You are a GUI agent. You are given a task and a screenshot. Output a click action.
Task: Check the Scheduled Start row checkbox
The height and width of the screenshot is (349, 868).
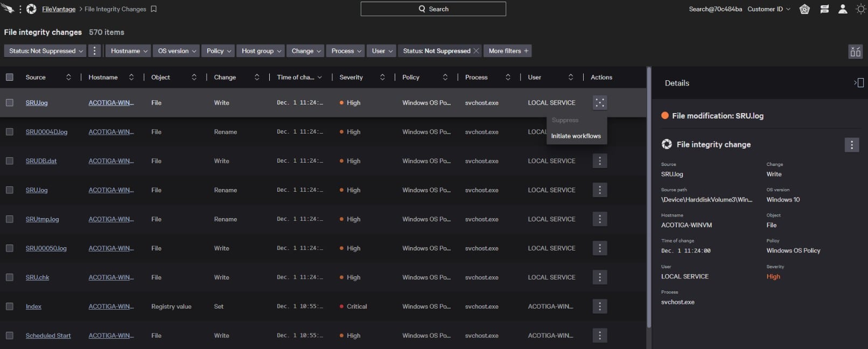(10, 336)
